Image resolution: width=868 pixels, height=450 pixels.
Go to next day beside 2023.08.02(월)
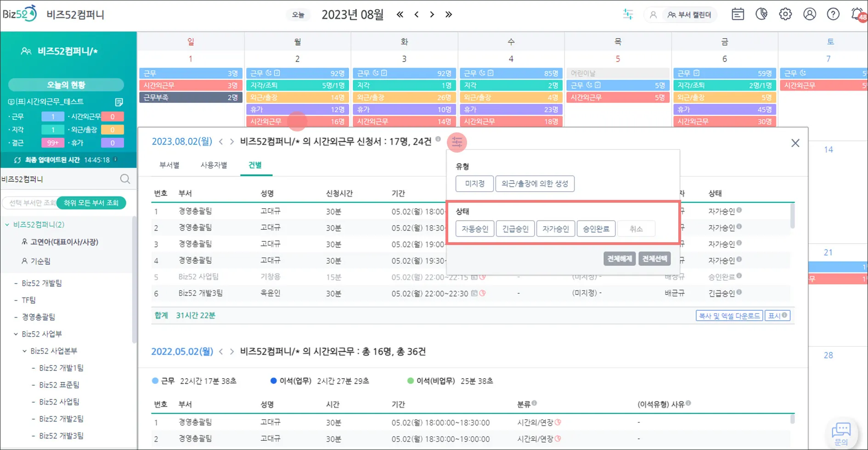point(232,142)
